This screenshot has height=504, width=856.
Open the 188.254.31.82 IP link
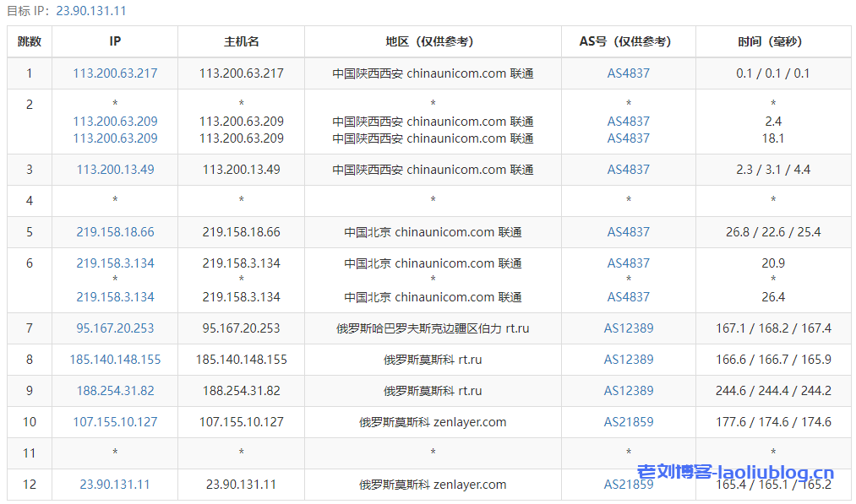[x=115, y=391]
